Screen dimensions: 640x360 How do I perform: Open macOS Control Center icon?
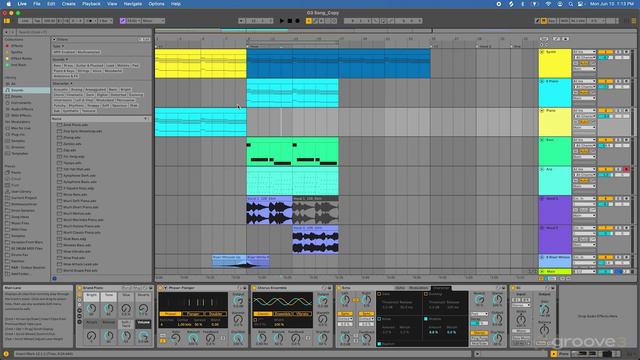pyautogui.click(x=580, y=4)
